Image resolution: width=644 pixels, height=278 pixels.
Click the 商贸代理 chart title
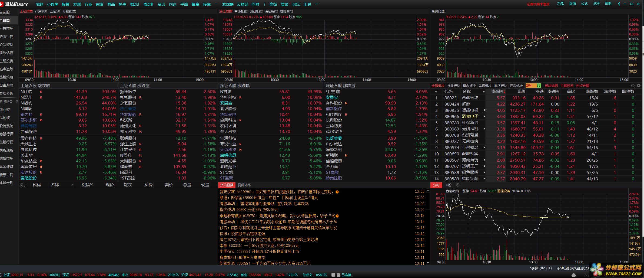pyautogui.click(x=438, y=11)
